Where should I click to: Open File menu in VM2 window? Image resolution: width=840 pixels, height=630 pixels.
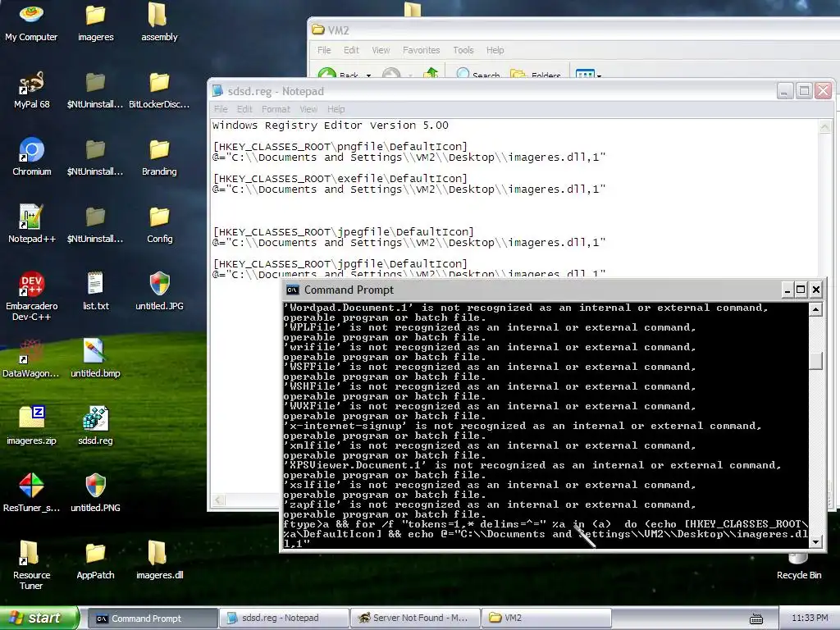[323, 50]
